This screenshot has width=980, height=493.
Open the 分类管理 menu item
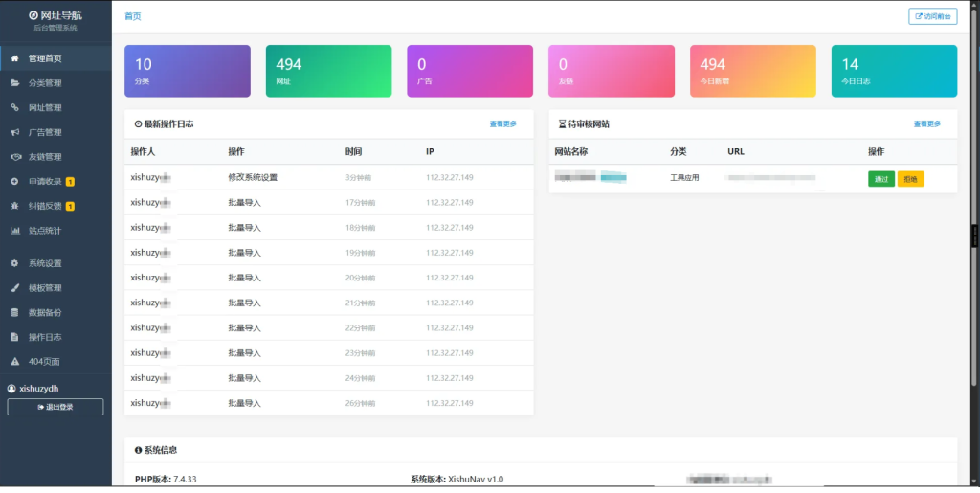[56, 83]
